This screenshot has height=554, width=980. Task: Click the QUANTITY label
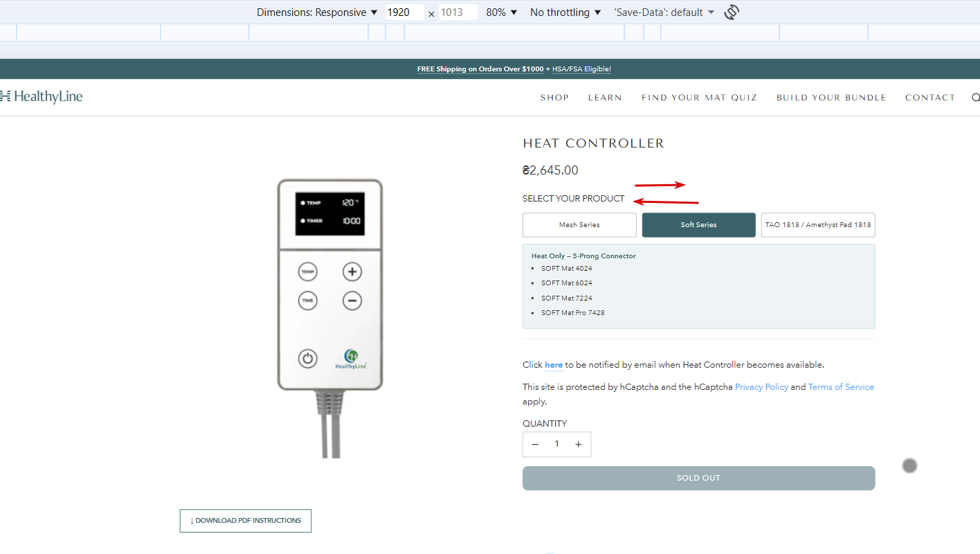[x=545, y=424]
